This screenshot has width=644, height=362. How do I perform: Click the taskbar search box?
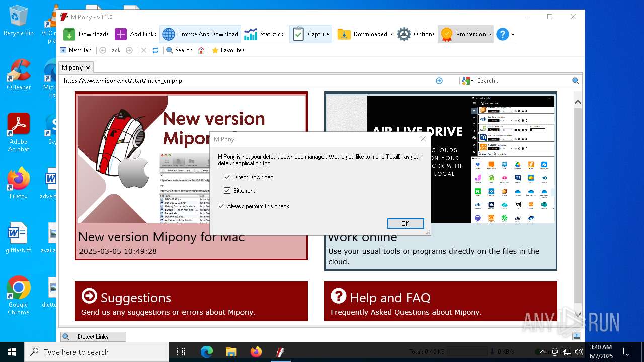point(97,352)
